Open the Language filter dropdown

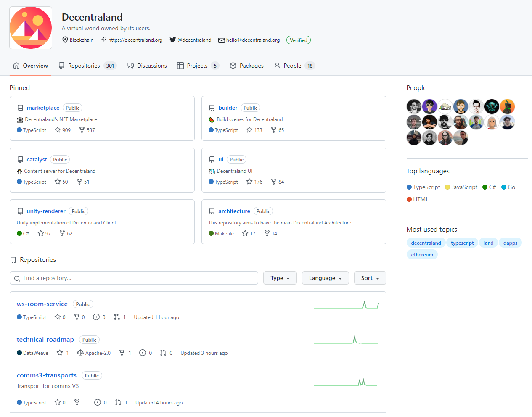pyautogui.click(x=326, y=278)
